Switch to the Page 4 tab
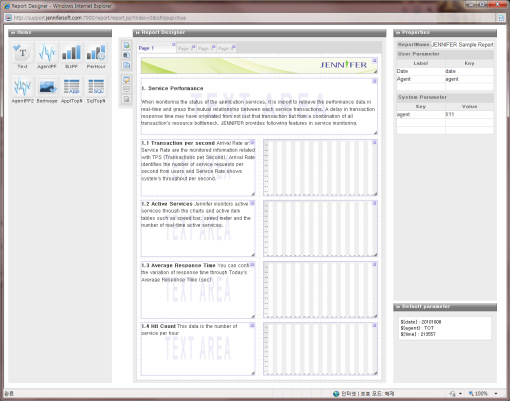The height and width of the screenshot is (401, 510). point(226,48)
